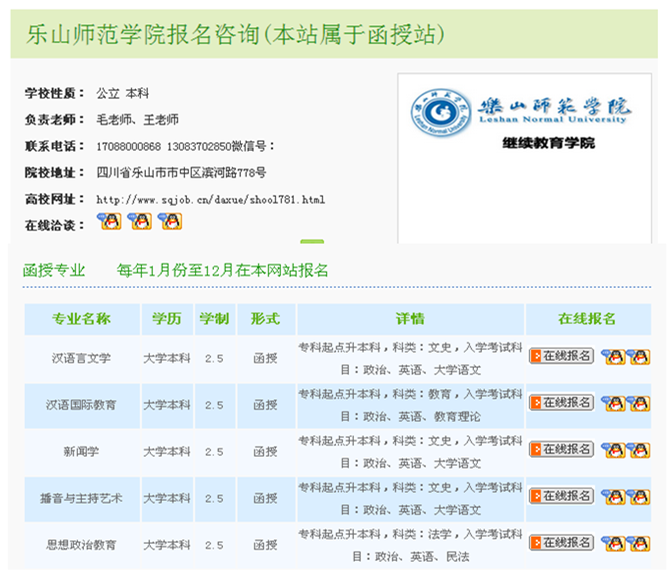Select the 汉语言文学 major name

click(81, 359)
